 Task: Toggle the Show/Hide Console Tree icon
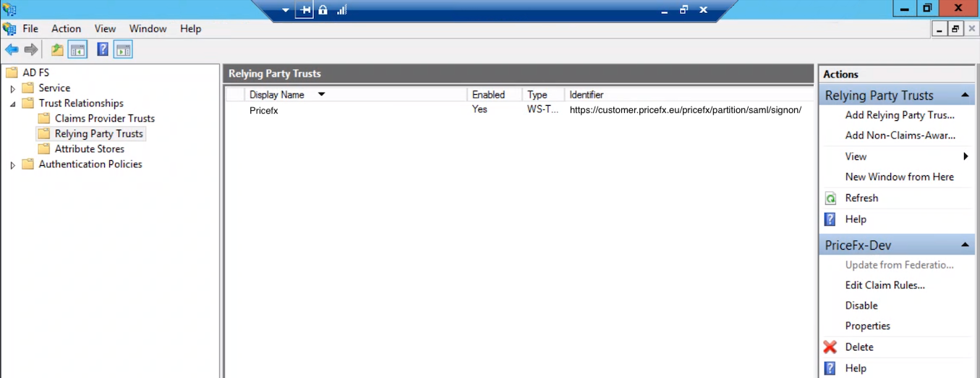[77, 50]
